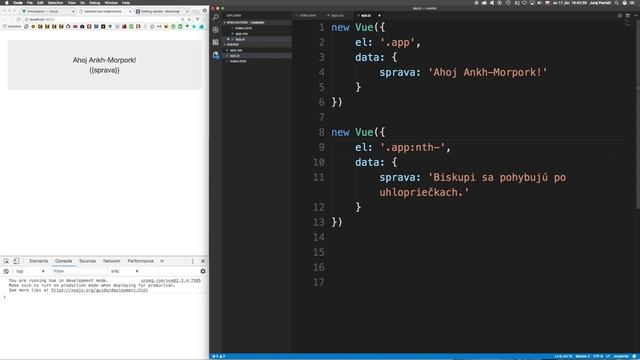Open the Apple menu
Screen dimensions: 640x360
click(x=6, y=2)
